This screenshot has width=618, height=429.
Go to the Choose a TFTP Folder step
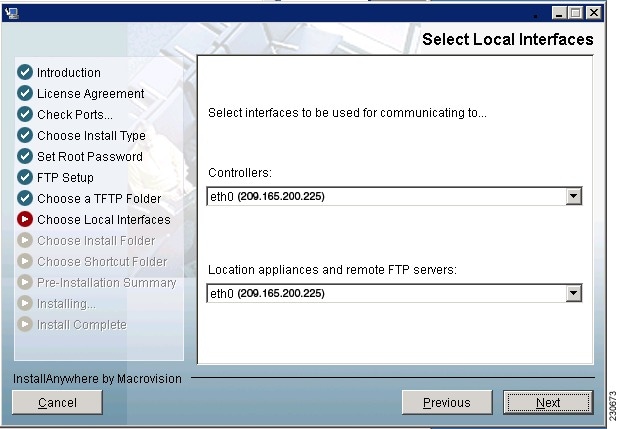98,198
